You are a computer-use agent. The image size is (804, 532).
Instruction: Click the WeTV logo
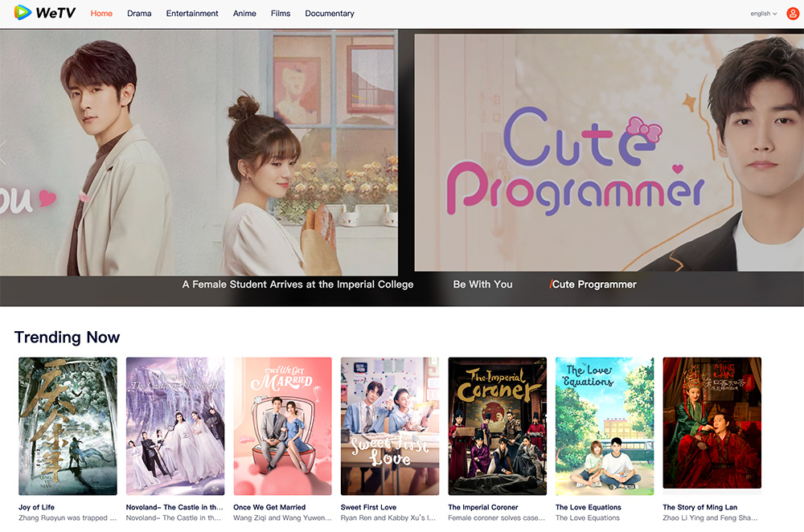click(x=44, y=13)
